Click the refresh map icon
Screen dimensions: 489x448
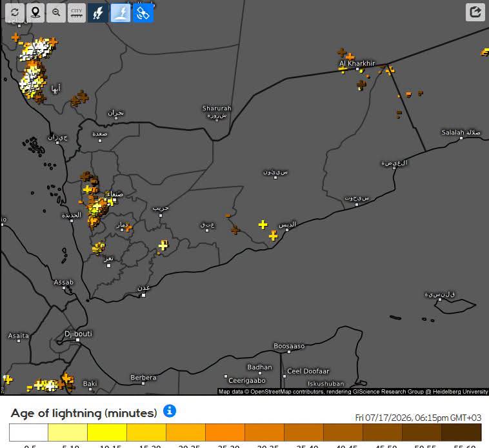click(15, 13)
